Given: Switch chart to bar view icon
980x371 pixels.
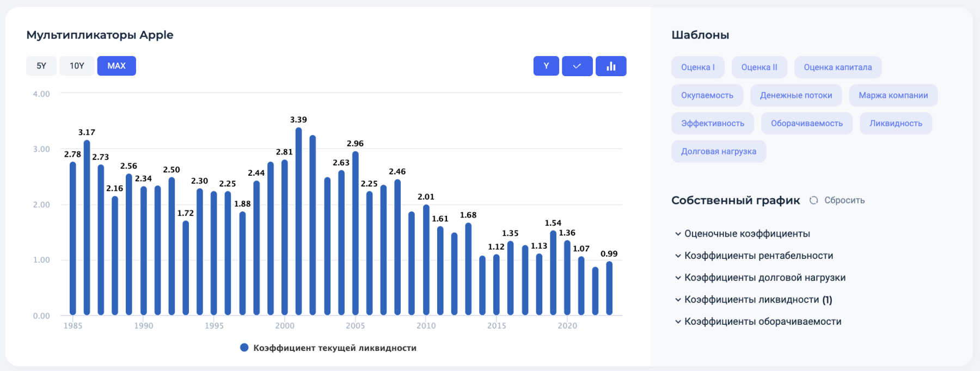Looking at the screenshot, I should click(x=611, y=66).
